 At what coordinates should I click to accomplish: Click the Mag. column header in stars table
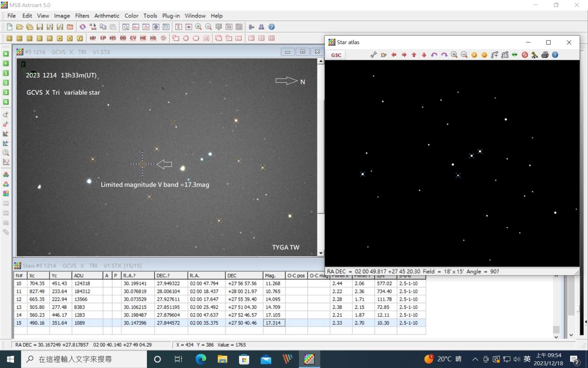coord(274,276)
